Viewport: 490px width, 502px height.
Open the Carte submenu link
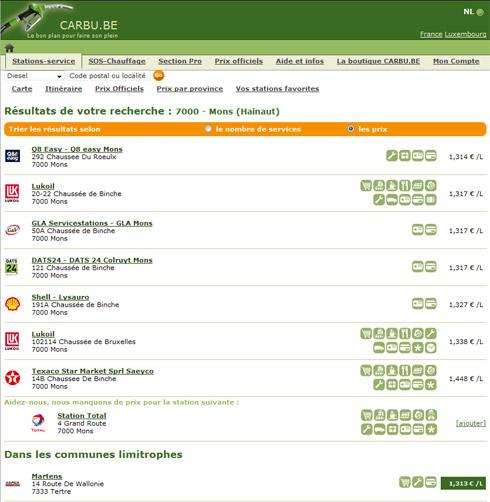pos(22,89)
